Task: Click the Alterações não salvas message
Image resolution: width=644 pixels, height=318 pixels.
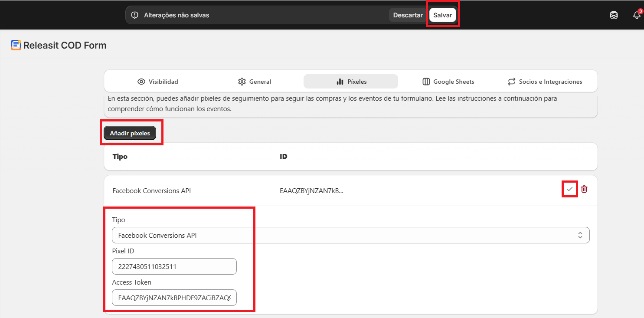Action: tap(177, 15)
